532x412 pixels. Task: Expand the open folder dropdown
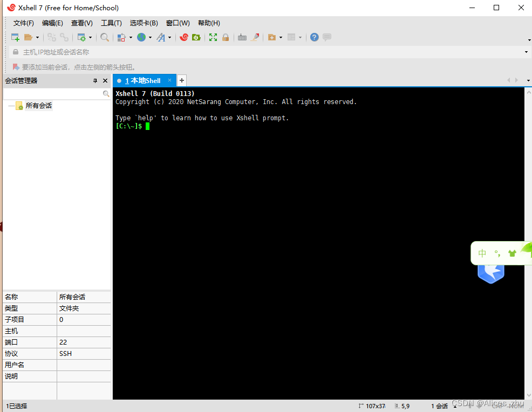click(36, 37)
